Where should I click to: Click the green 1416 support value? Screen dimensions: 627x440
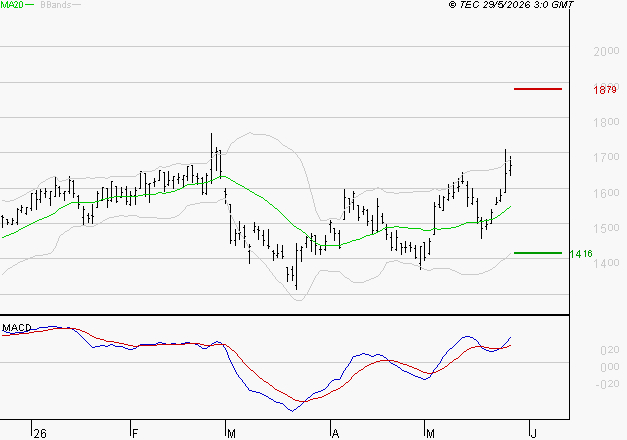pos(581,254)
